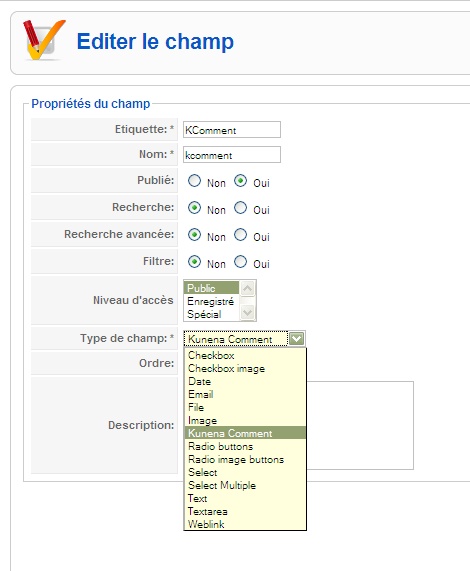Viewport: 470px width, 571px height.
Task: Set Filtre to Oui
Action: click(240, 262)
